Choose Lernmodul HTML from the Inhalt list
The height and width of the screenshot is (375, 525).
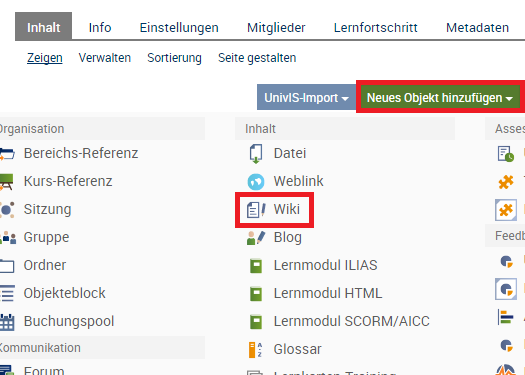328,294
